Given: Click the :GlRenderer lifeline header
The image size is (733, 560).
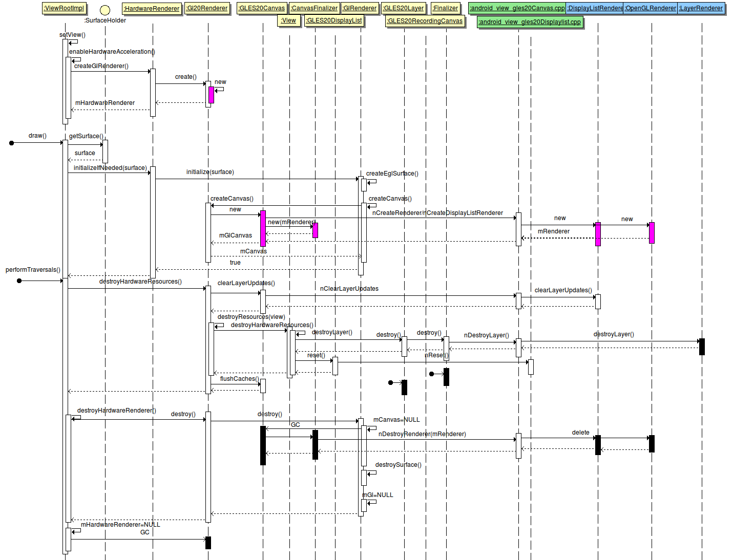Looking at the screenshot, I should 360,8.
